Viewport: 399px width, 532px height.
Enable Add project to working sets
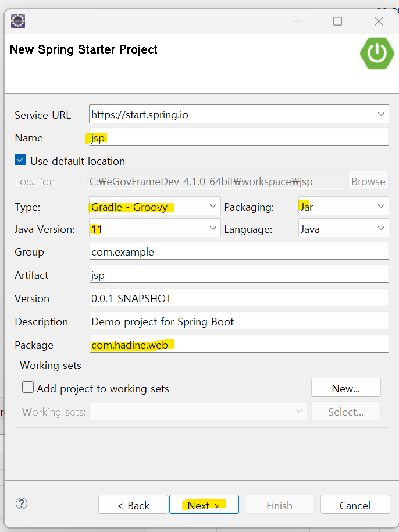pos(28,387)
